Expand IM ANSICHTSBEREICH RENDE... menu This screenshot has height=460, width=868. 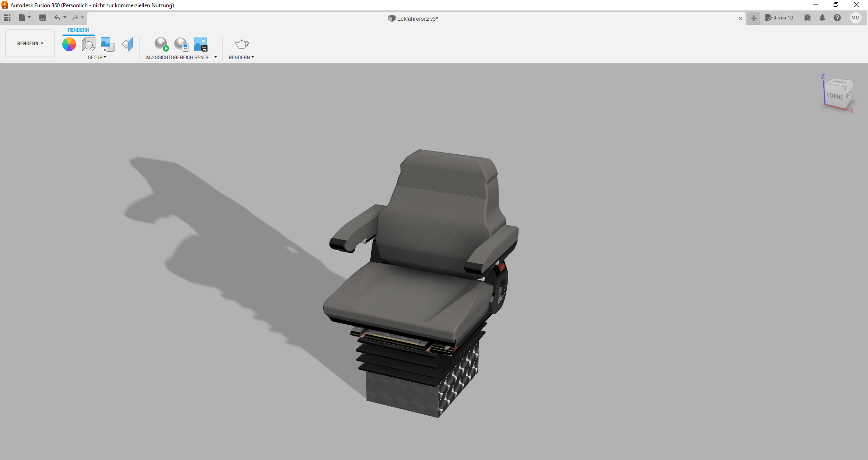click(x=181, y=57)
